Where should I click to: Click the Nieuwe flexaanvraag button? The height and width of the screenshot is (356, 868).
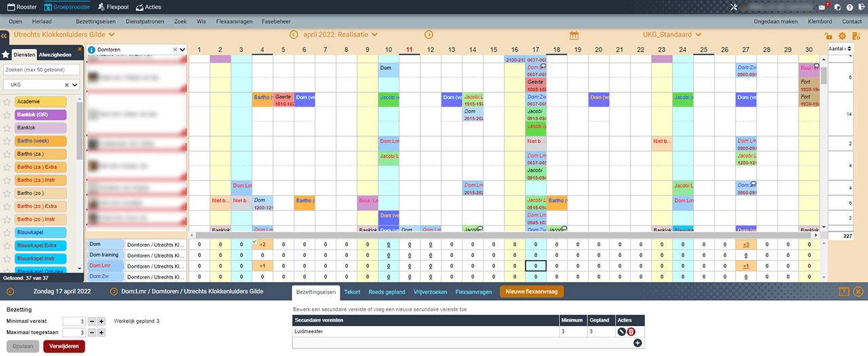point(532,292)
